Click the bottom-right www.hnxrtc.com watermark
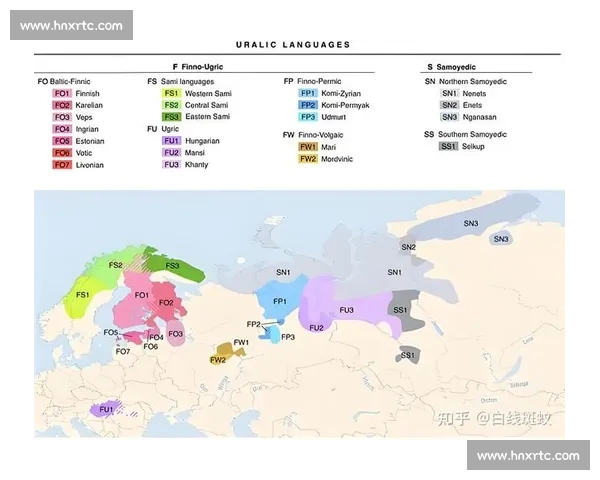The height and width of the screenshot is (480, 600). point(528,455)
